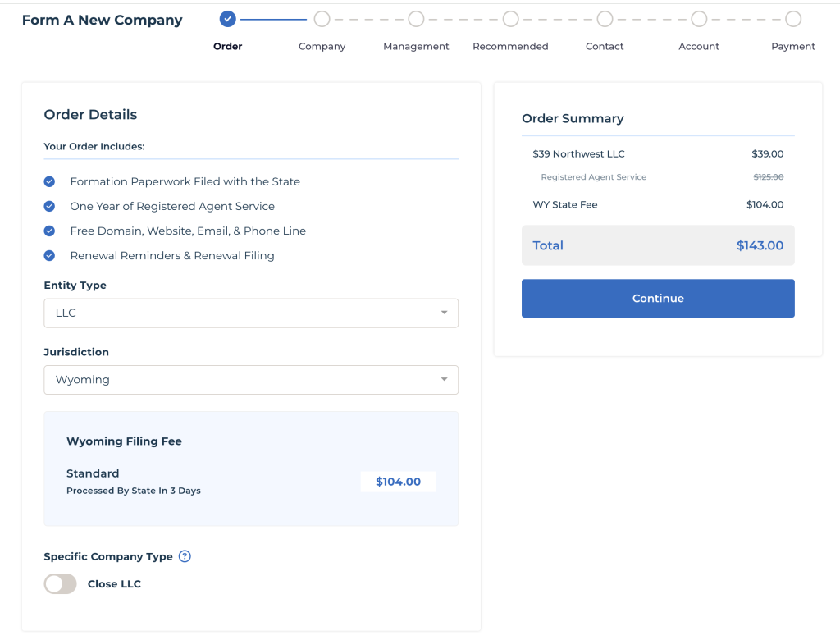Click the Recommended step circle
Image resolution: width=840 pixels, height=640 pixels.
pos(510,19)
